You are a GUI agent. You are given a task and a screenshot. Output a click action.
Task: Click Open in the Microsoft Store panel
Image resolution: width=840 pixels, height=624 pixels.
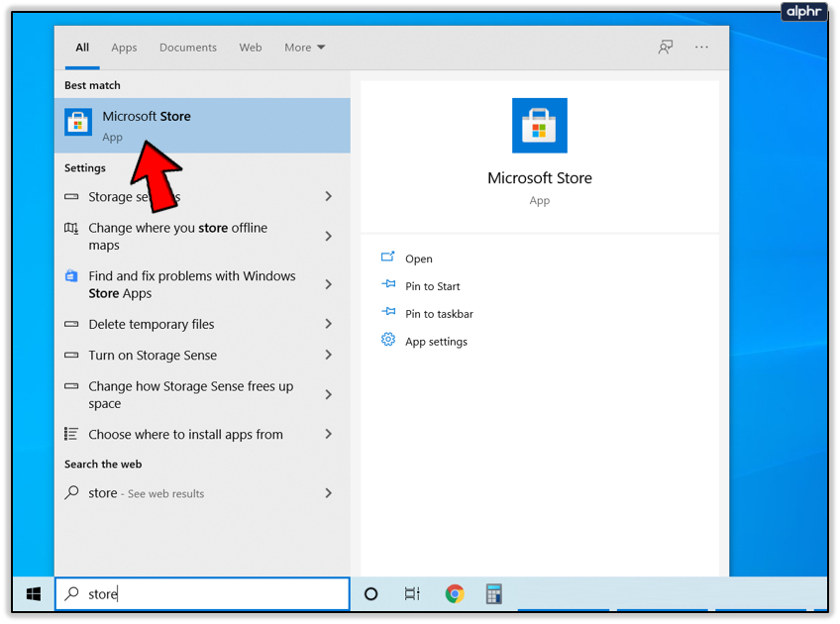(x=418, y=259)
